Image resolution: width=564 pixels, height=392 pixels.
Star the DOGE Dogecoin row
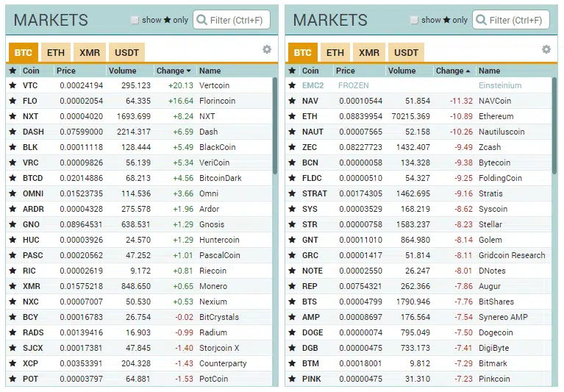click(x=292, y=332)
